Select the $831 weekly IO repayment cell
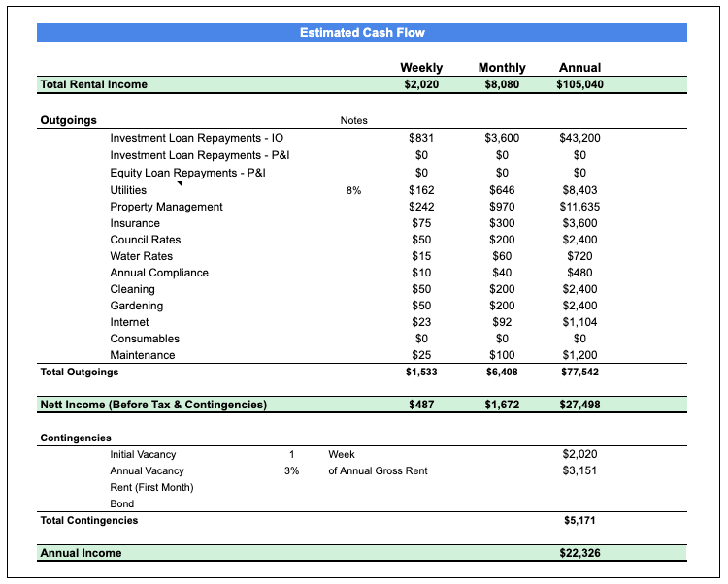 coord(421,138)
